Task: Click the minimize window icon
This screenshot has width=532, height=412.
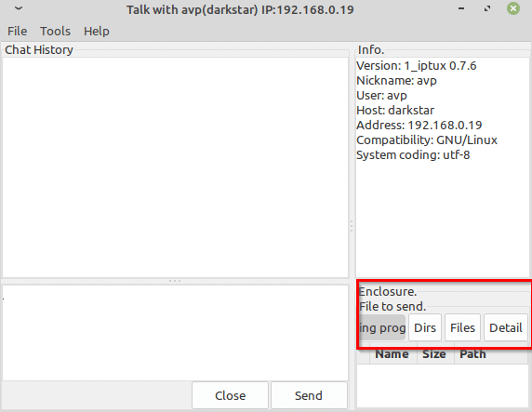Action: point(461,8)
